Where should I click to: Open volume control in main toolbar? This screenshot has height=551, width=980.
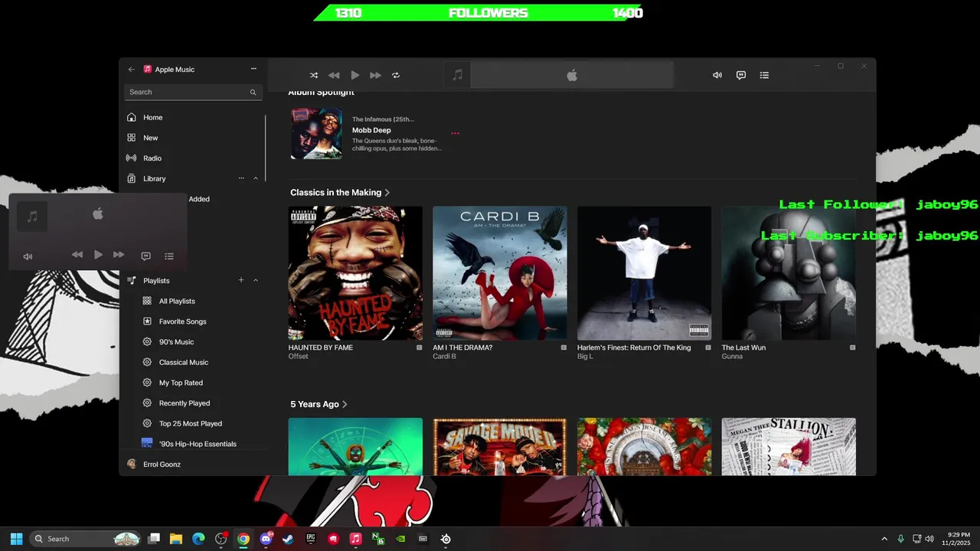717,75
